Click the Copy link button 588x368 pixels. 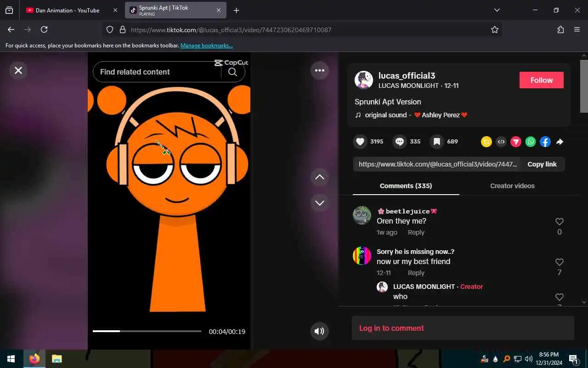pyautogui.click(x=542, y=164)
